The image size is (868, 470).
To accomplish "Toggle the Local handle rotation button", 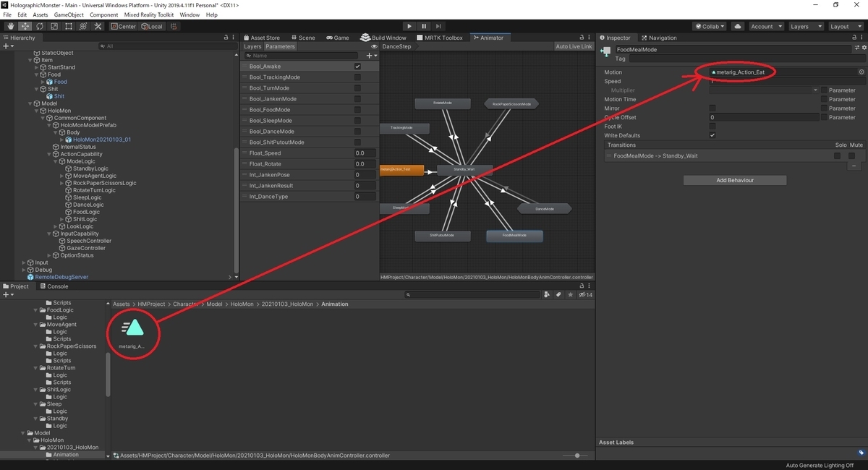I will tap(152, 27).
